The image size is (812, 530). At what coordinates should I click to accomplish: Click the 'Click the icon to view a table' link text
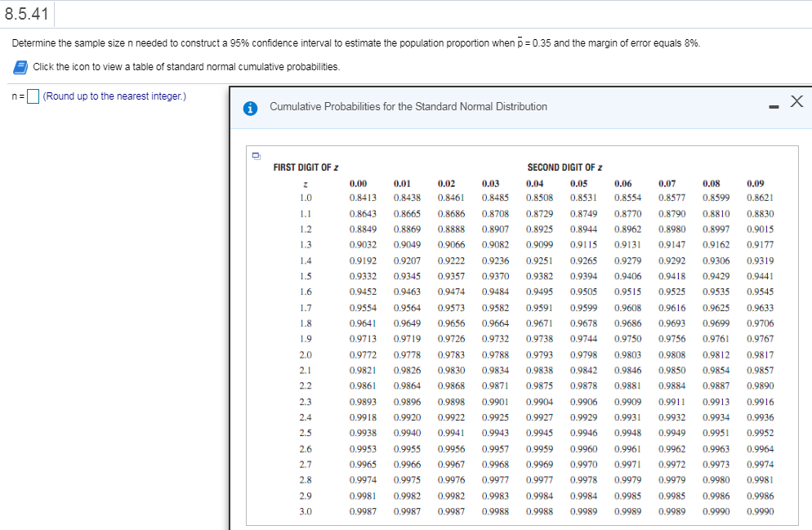click(186, 67)
